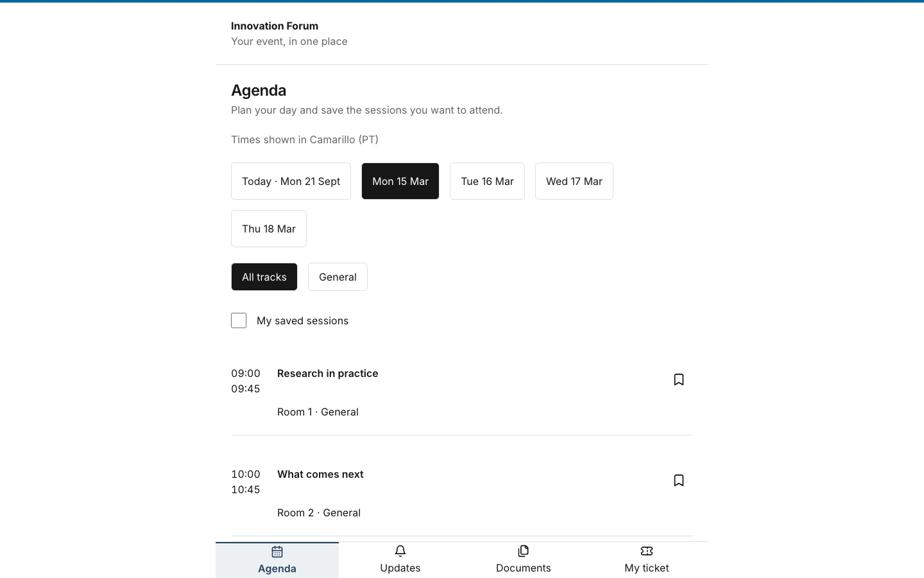The width and height of the screenshot is (924, 578).
Task: Click the Innovation Forum header title
Action: point(275,26)
